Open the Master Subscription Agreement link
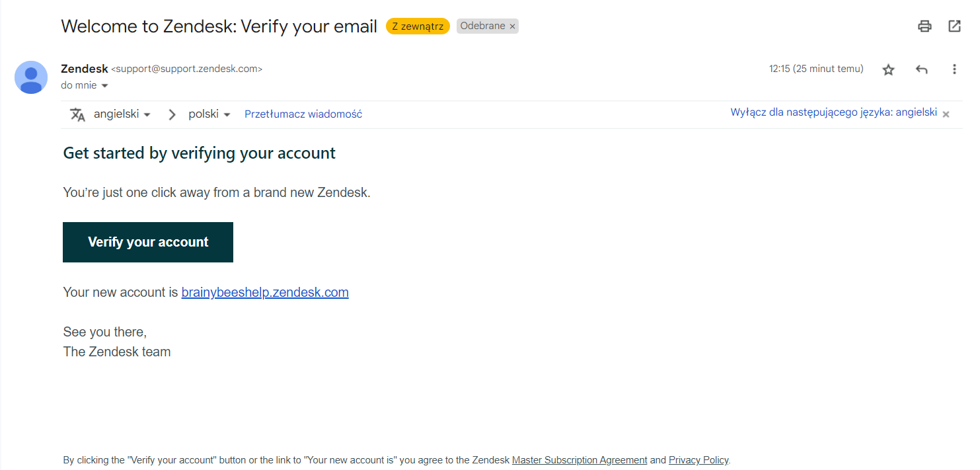The width and height of the screenshot is (980, 470). (580, 460)
